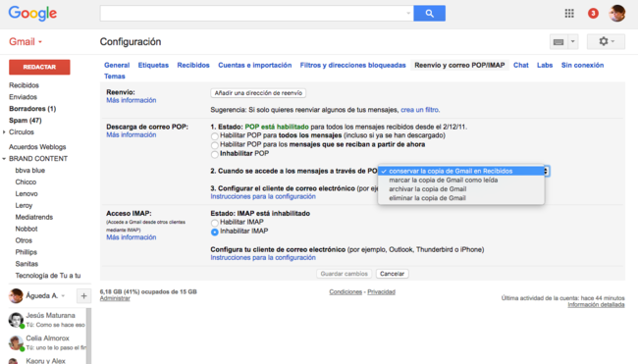Click Águeda A. profile avatar in chat
638x364 pixels.
tap(16, 295)
